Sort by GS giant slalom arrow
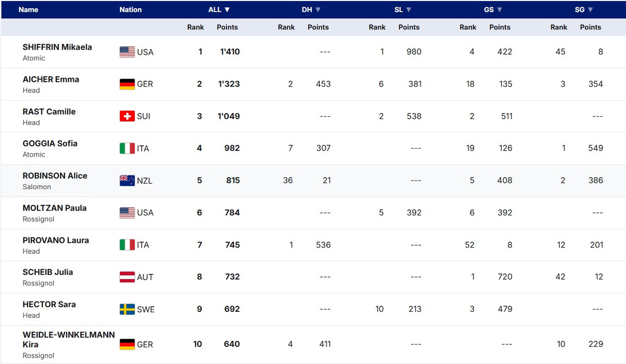 coord(500,9)
